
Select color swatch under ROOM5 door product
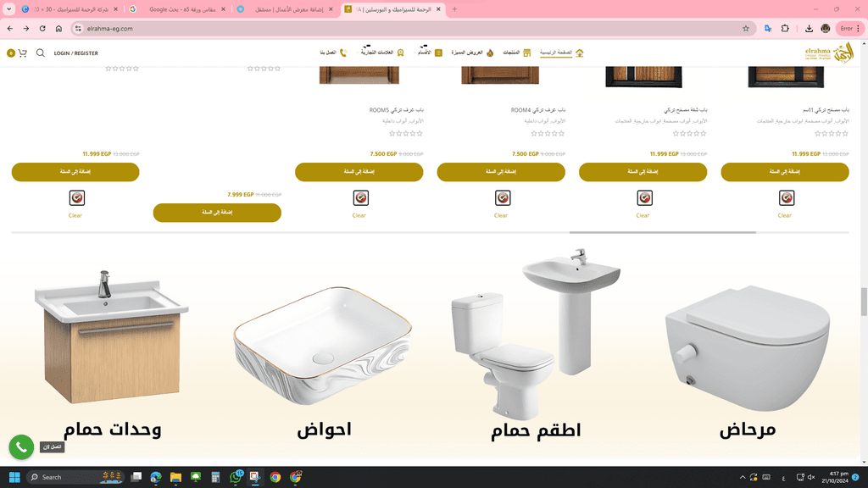361,197
